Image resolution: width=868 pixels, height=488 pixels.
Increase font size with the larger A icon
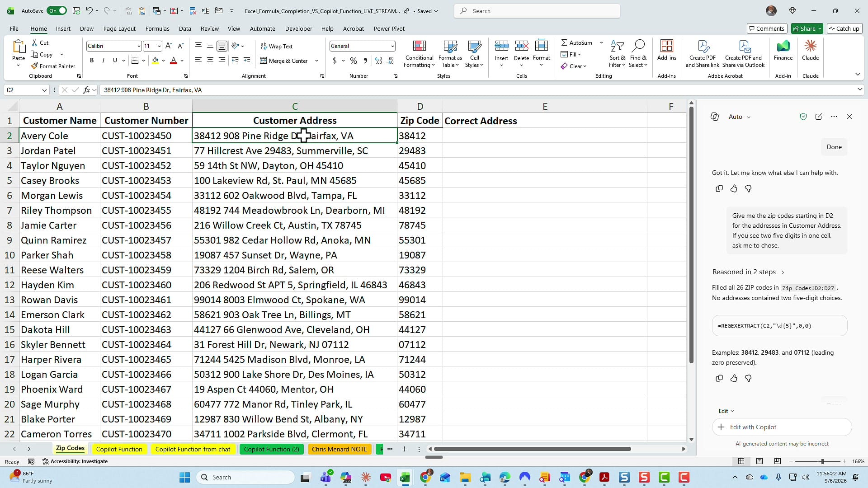coord(169,46)
